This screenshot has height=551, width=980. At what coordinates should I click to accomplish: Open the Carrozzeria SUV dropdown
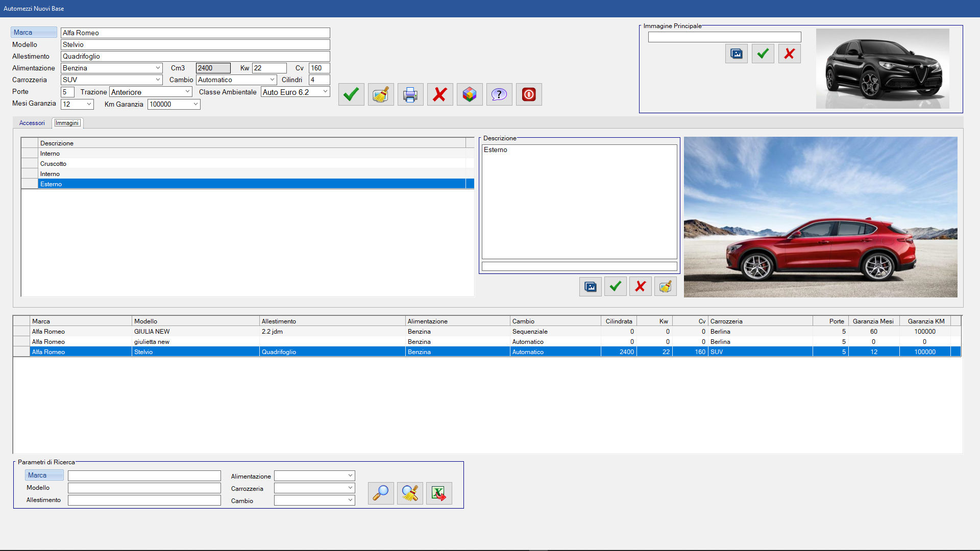click(x=158, y=80)
